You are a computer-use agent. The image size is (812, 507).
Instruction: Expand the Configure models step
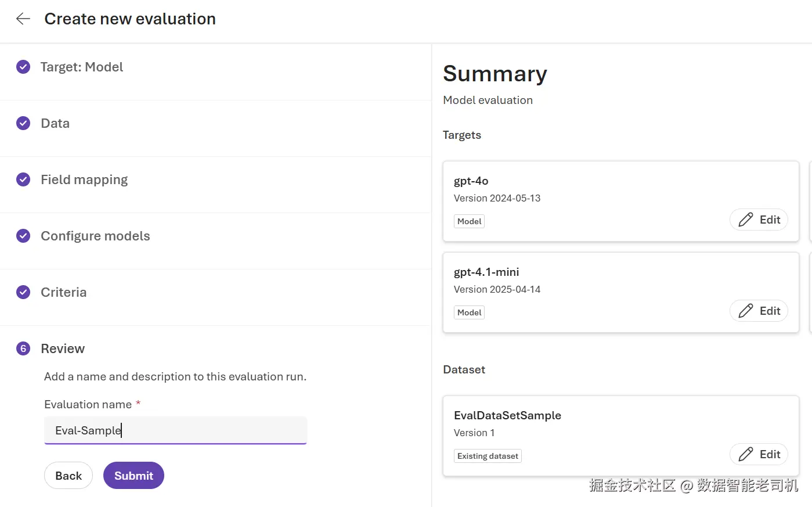click(95, 236)
